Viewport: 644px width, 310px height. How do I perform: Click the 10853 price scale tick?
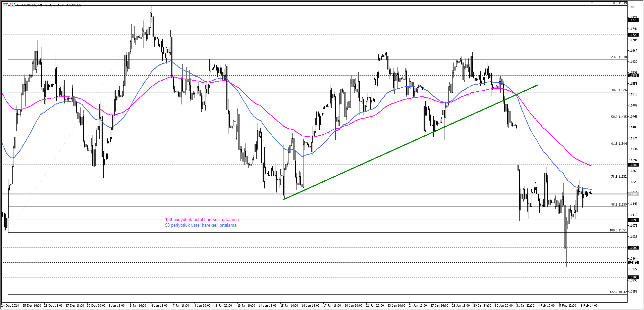coord(633,292)
